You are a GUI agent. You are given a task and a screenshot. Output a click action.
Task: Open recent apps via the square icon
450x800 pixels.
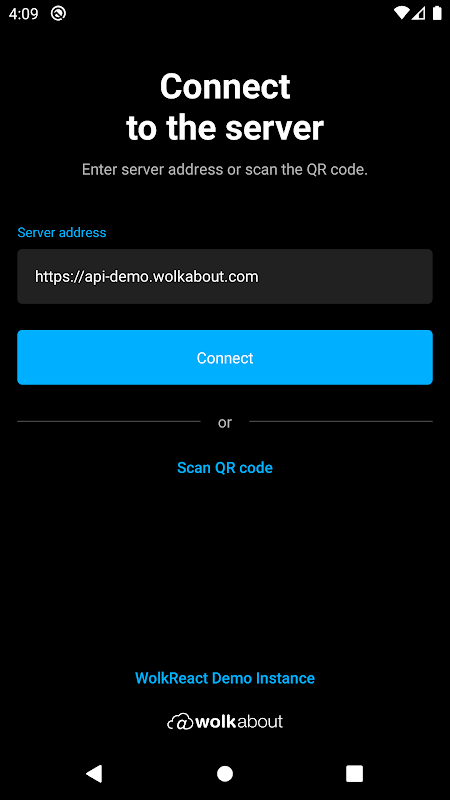[x=355, y=773]
